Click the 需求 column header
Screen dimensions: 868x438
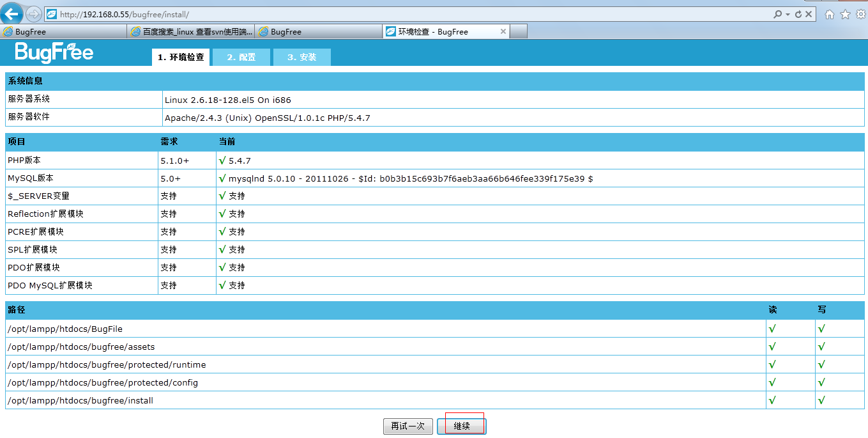tap(169, 141)
